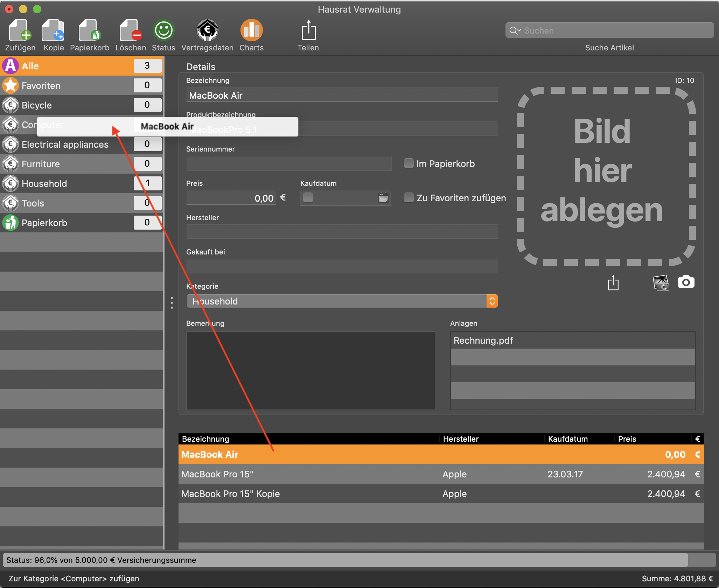Viewport: 719px width, 588px height.
Task: Sort by Kaufdatum column header
Action: (579, 439)
